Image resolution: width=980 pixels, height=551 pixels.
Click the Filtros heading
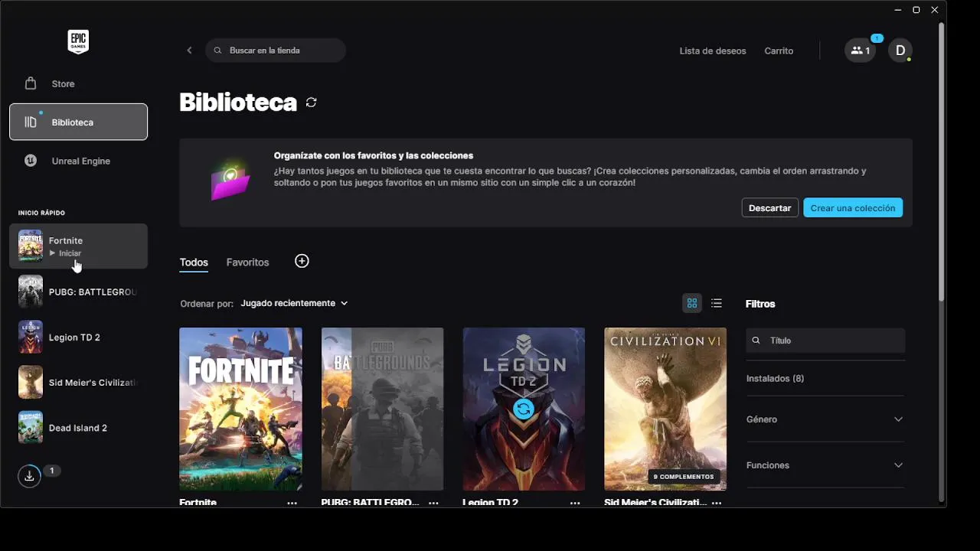click(x=760, y=304)
